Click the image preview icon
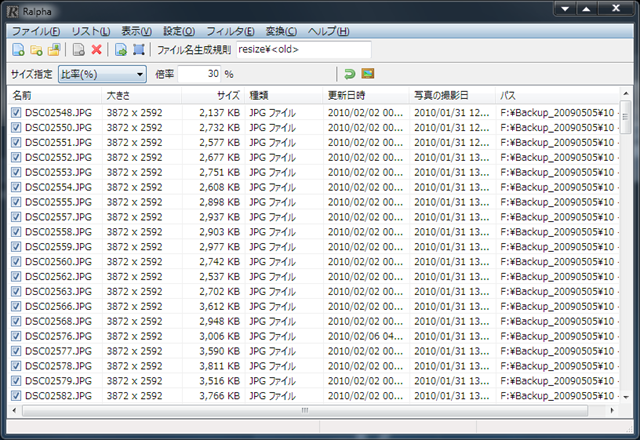 tap(368, 73)
